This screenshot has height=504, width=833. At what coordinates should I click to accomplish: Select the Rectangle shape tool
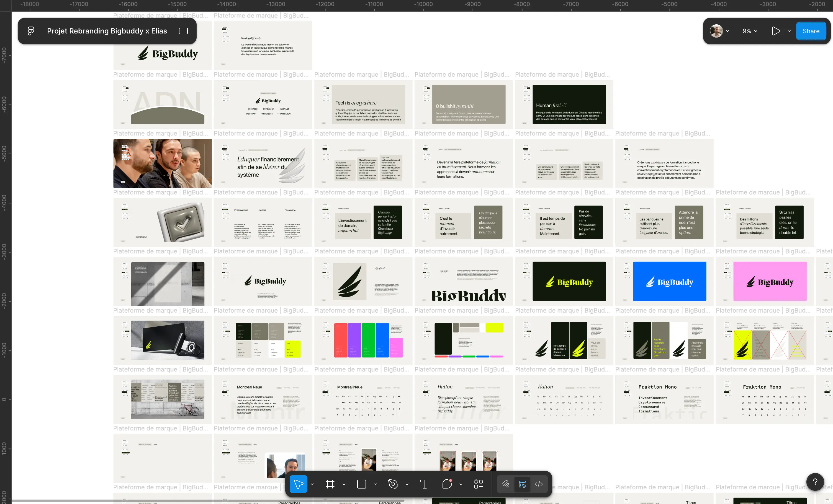(361, 484)
